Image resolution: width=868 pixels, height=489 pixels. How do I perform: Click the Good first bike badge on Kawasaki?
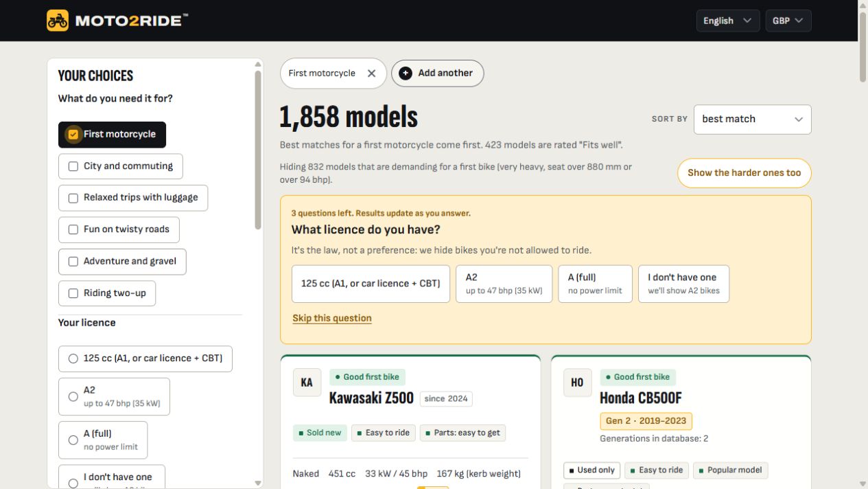[367, 377]
